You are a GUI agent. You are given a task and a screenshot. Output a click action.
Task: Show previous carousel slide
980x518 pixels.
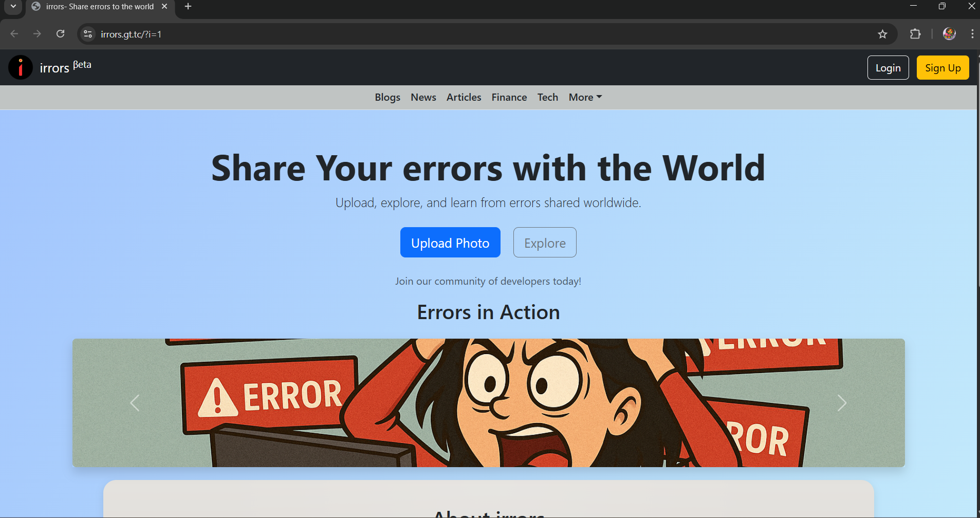pyautogui.click(x=135, y=403)
